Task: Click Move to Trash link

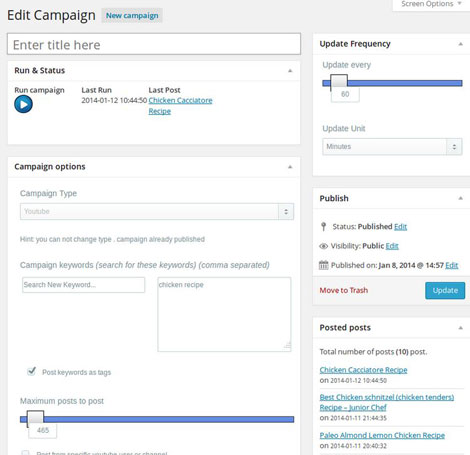Action: point(344,290)
